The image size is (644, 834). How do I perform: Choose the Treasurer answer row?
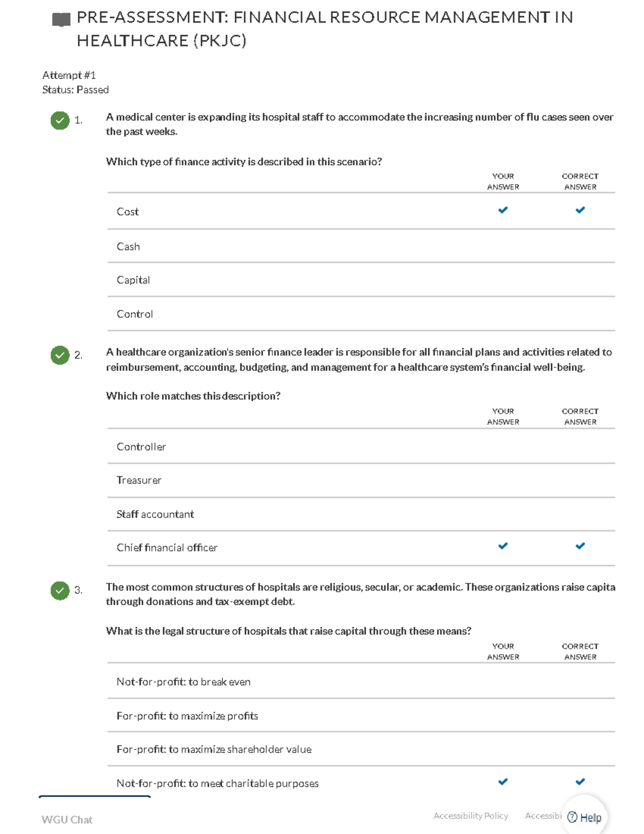click(139, 480)
